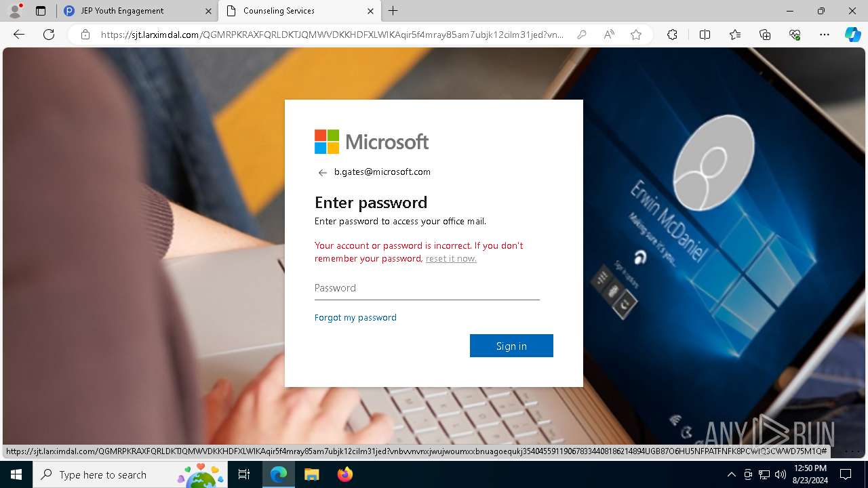Activate the Read aloud icon

pos(609,35)
